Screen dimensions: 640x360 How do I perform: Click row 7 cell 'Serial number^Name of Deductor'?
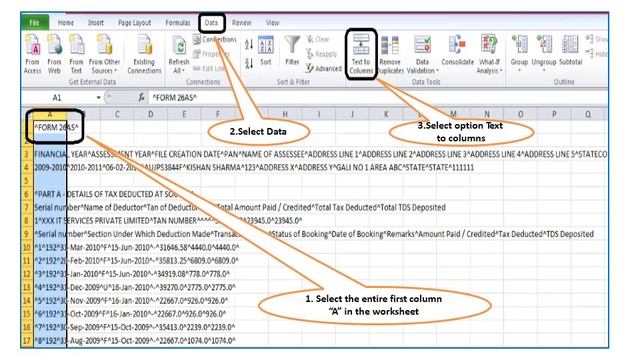[x=50, y=207]
